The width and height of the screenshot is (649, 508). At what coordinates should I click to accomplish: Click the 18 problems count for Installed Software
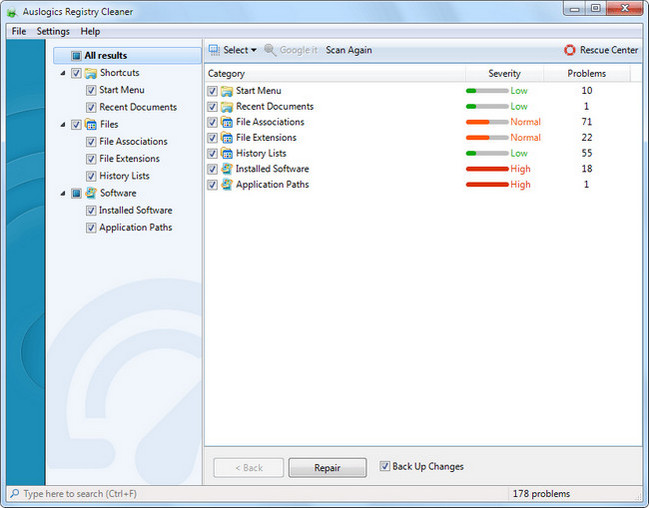point(587,169)
